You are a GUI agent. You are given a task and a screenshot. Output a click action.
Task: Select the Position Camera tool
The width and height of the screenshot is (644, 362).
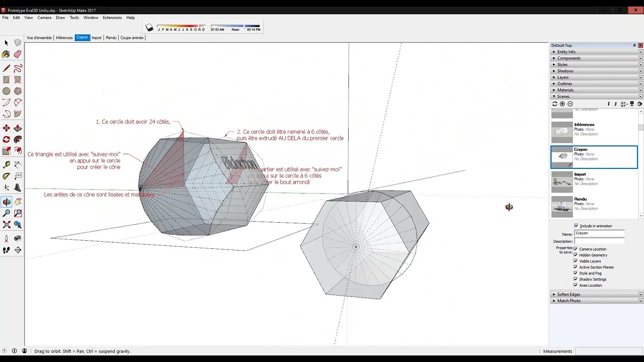(6, 238)
